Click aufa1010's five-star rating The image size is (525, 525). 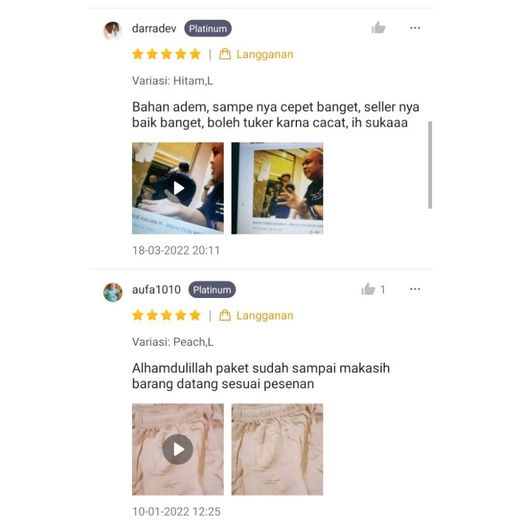(x=166, y=315)
